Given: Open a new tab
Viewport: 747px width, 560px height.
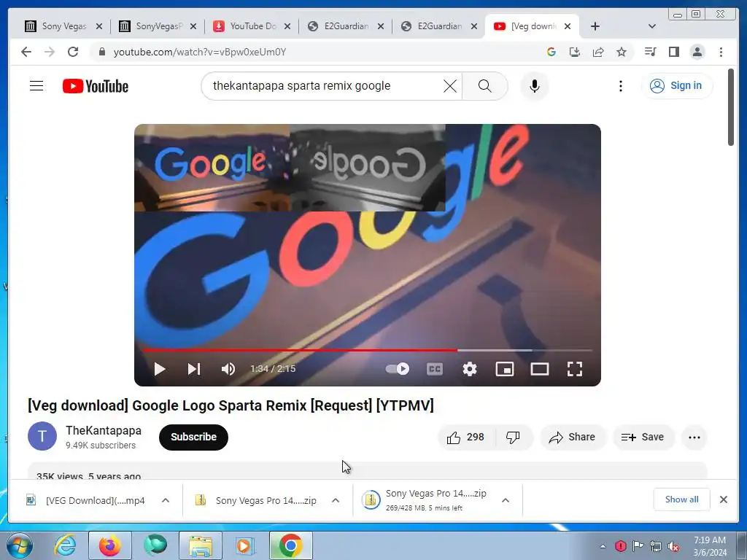Looking at the screenshot, I should click(595, 26).
